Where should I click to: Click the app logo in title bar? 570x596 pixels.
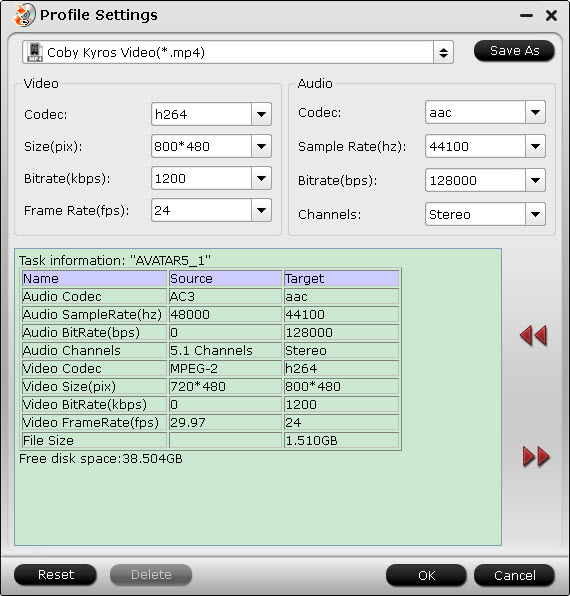[24, 15]
